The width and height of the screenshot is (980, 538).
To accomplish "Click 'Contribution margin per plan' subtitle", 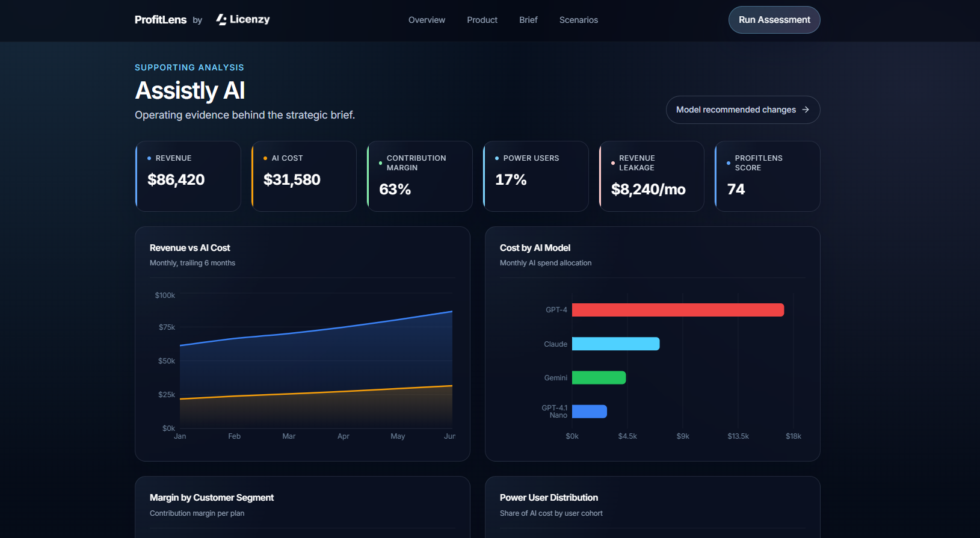I will (197, 513).
